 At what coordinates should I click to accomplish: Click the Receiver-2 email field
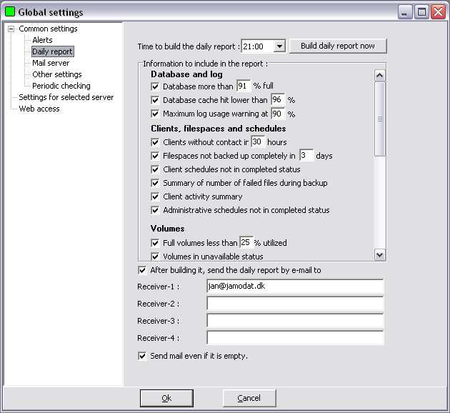(295, 304)
